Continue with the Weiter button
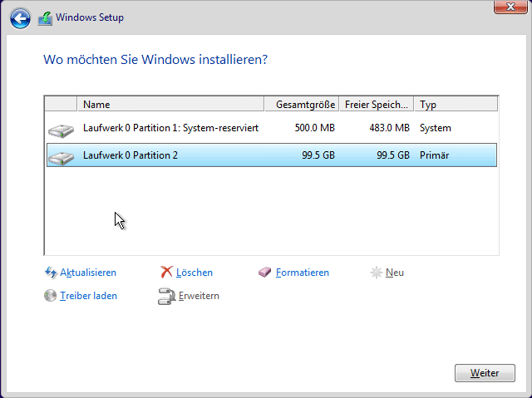The image size is (532, 398). point(485,373)
